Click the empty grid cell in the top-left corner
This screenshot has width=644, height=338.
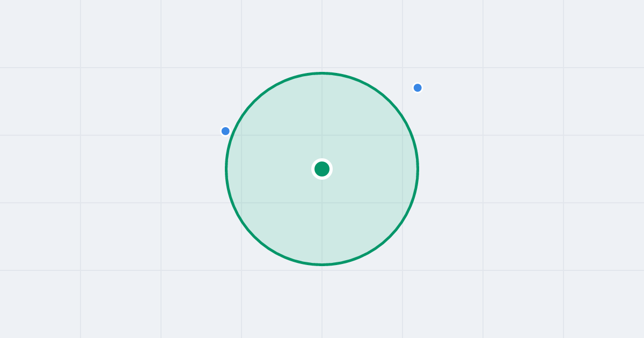40,34
